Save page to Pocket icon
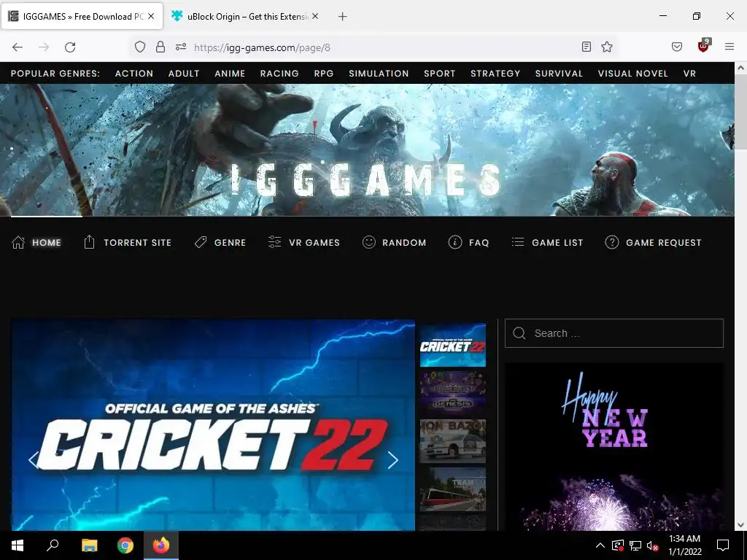This screenshot has width=747, height=560. click(677, 47)
